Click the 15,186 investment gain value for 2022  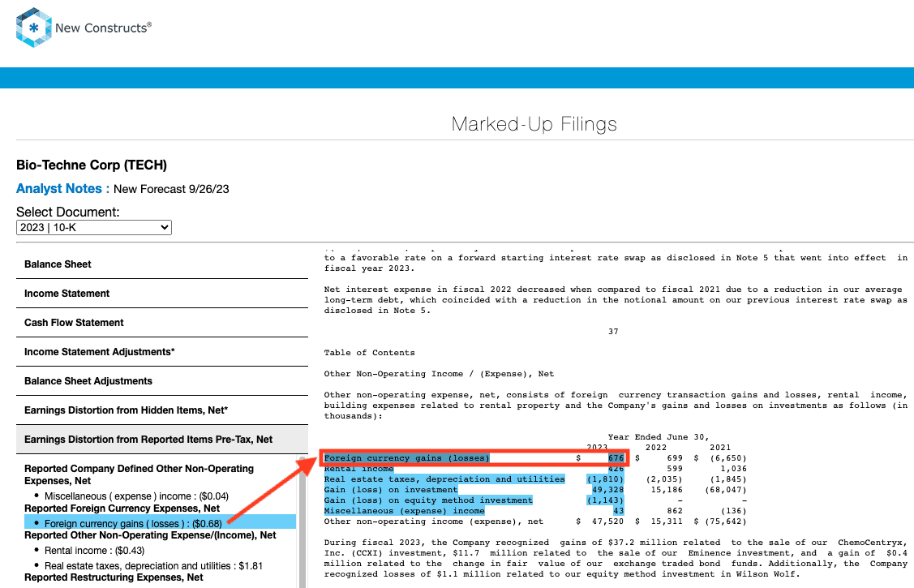(x=667, y=490)
